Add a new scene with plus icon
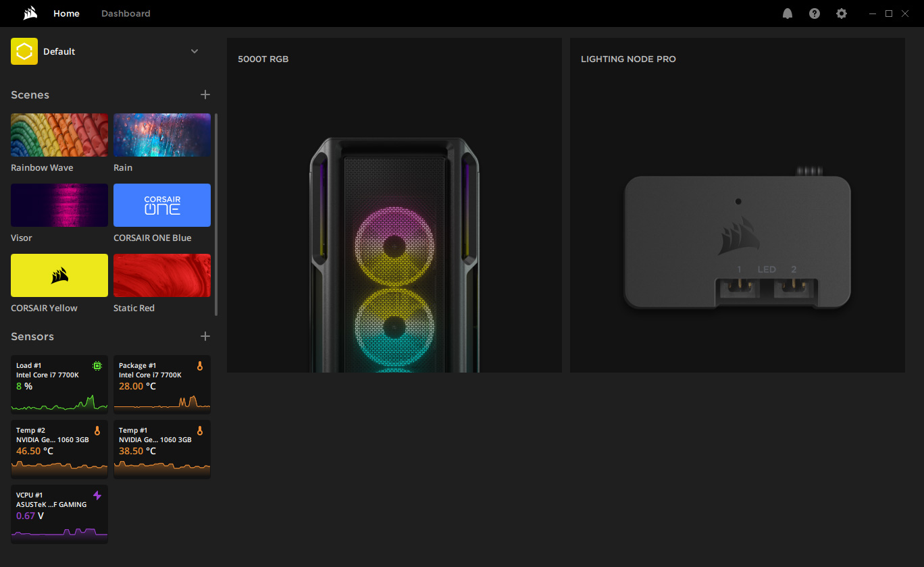Screen dimensions: 924x567 205,94
